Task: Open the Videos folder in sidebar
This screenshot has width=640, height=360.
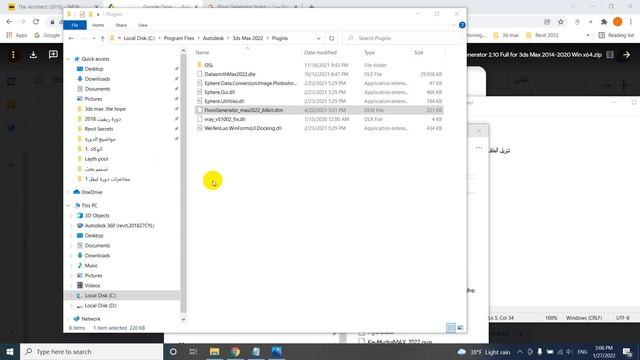Action: coord(92,286)
